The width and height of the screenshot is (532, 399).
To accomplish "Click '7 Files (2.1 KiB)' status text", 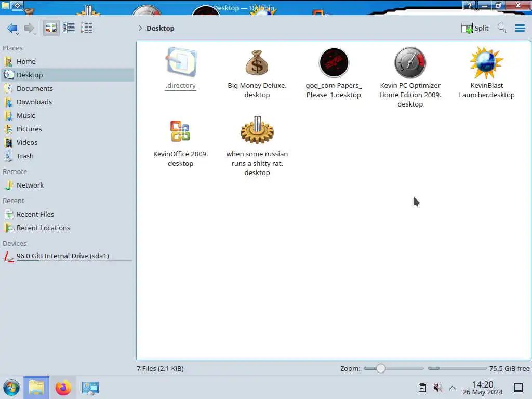I will coord(160,369).
